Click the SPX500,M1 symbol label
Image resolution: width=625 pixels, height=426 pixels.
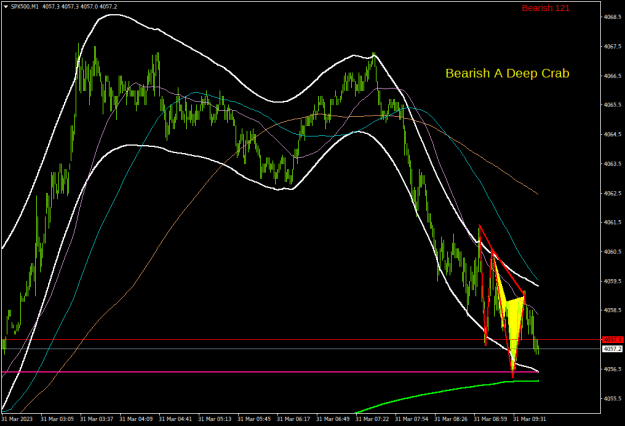click(25, 7)
